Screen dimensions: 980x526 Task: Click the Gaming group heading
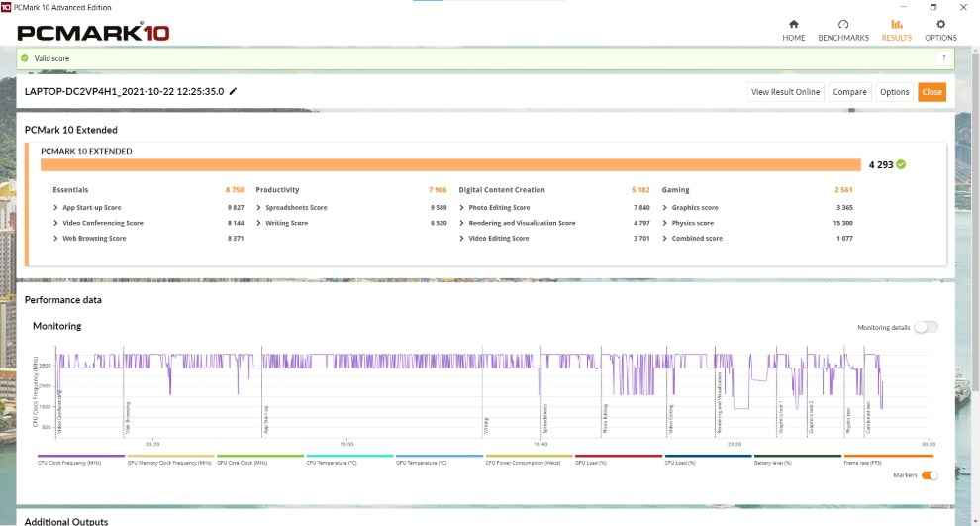click(x=676, y=189)
